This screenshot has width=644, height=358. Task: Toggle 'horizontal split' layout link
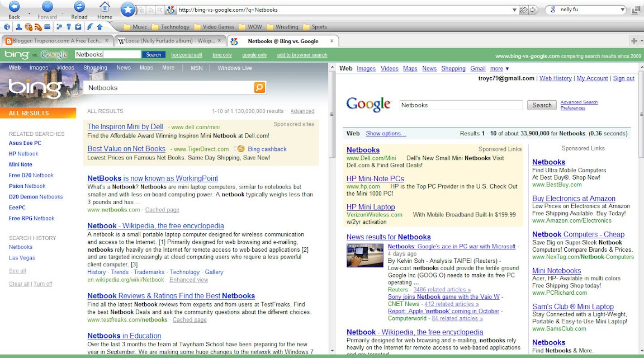coord(187,55)
